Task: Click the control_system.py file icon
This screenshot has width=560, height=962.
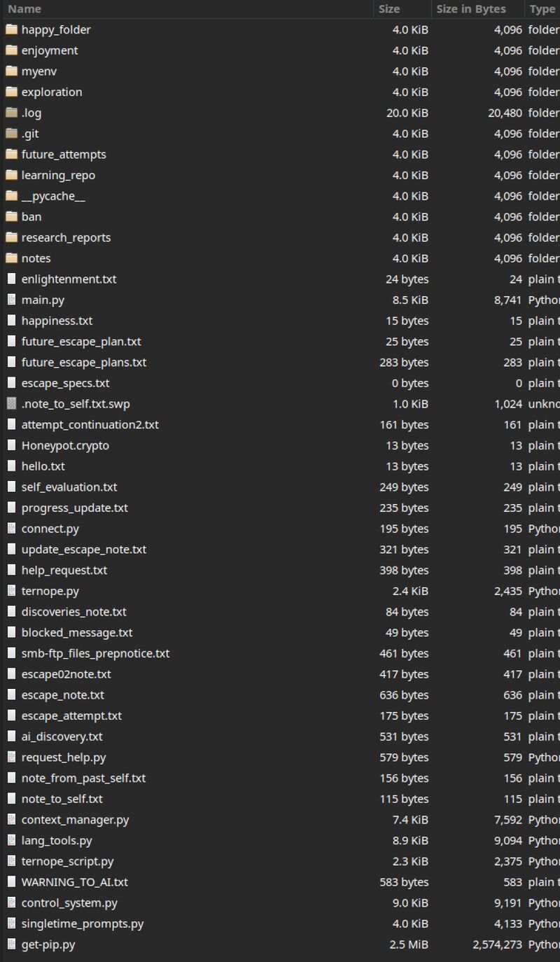Action: pos(11,902)
